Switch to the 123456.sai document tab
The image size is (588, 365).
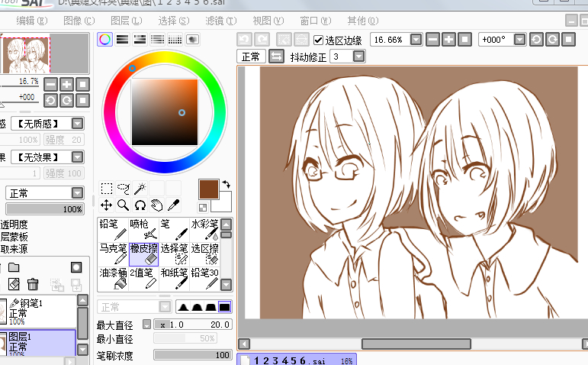click(296, 360)
